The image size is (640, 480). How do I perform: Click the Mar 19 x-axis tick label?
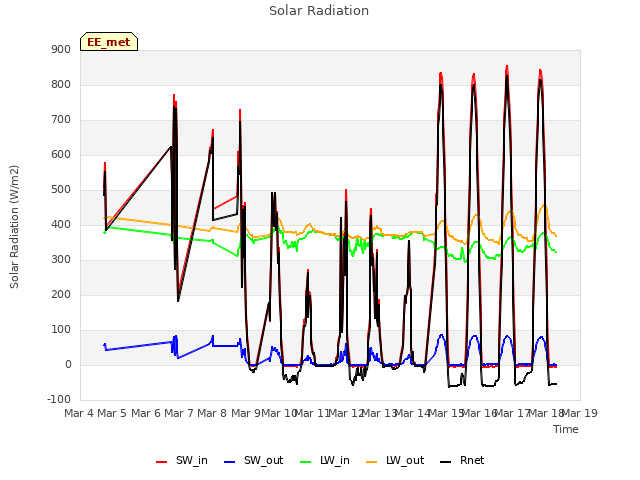[580, 413]
